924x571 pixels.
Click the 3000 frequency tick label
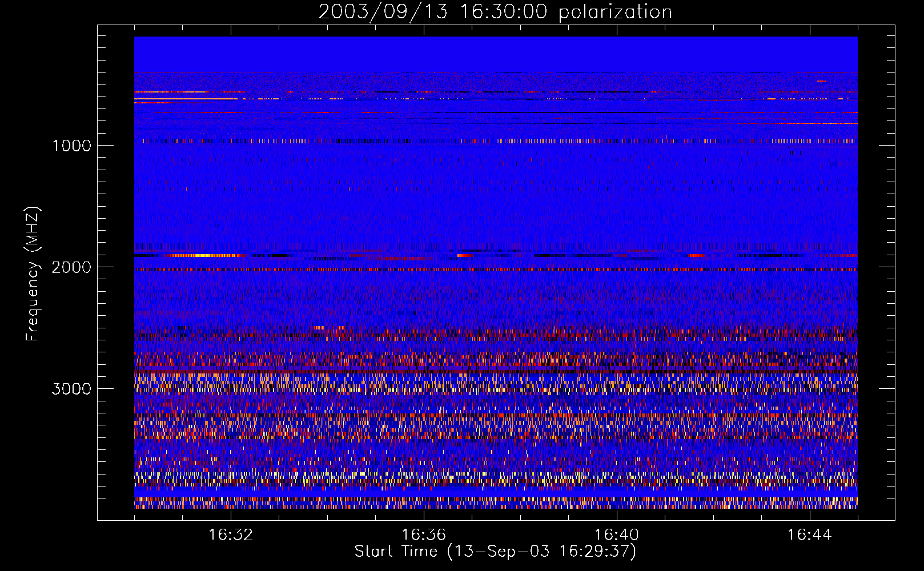[71, 389]
